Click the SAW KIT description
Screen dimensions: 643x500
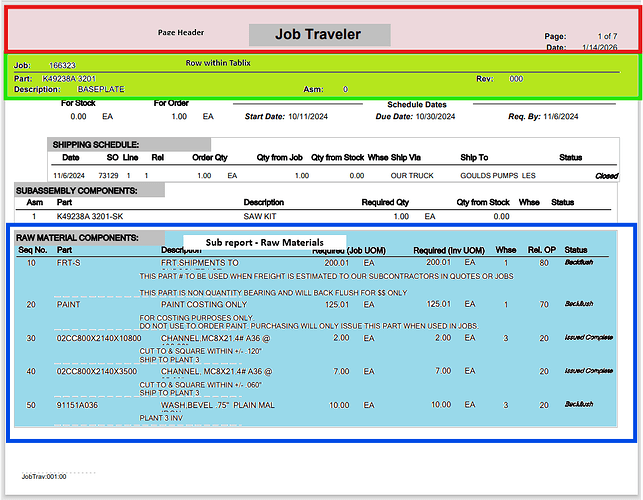pyautogui.click(x=260, y=217)
